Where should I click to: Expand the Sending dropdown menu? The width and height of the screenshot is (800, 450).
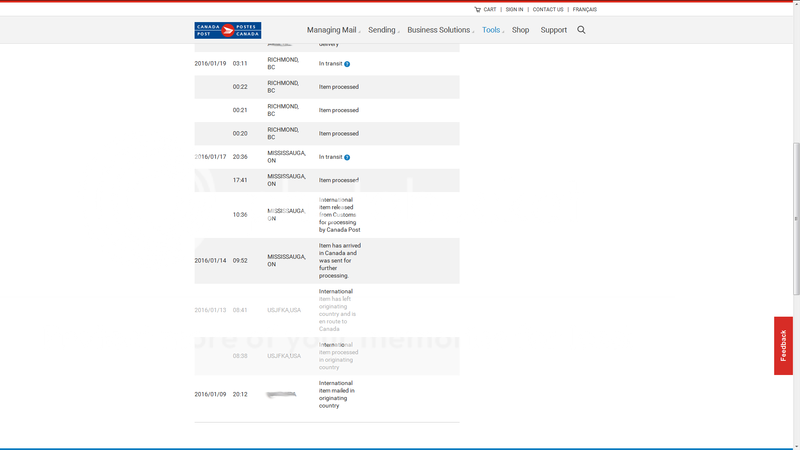pos(383,30)
